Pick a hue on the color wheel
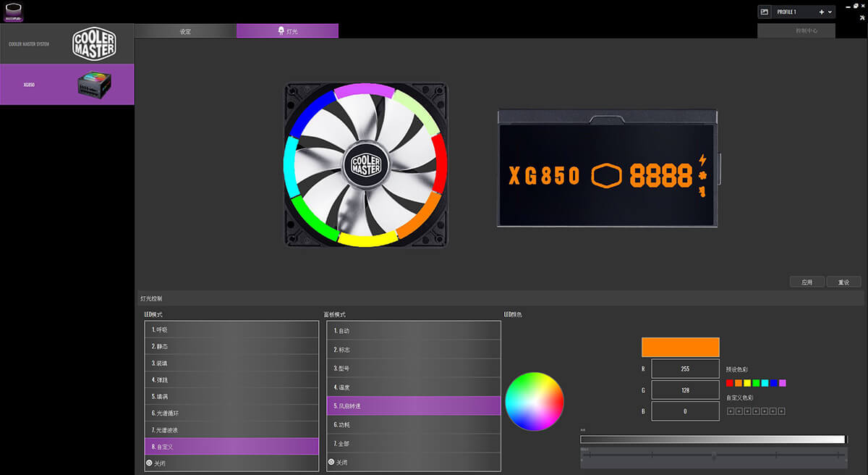Screen dimensions: 868x475 coord(535,401)
